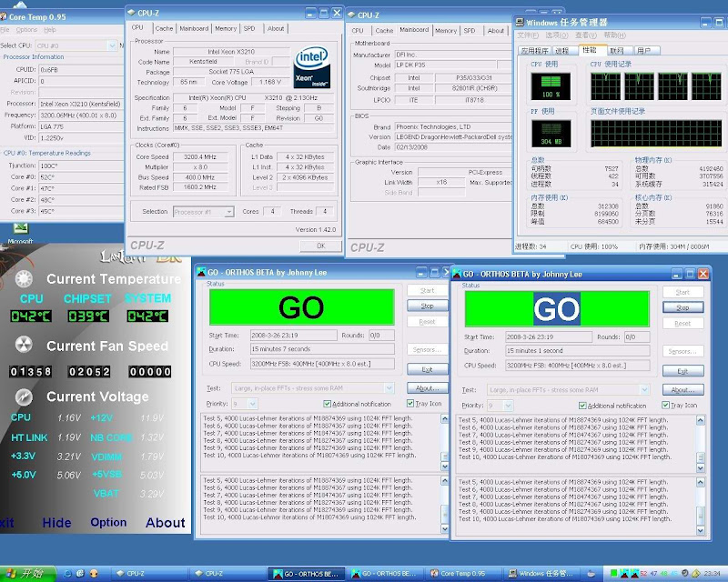This screenshot has width=728, height=582.
Task: Click the Intel Xeon logo in CPU-Z
Action: pyautogui.click(x=311, y=66)
